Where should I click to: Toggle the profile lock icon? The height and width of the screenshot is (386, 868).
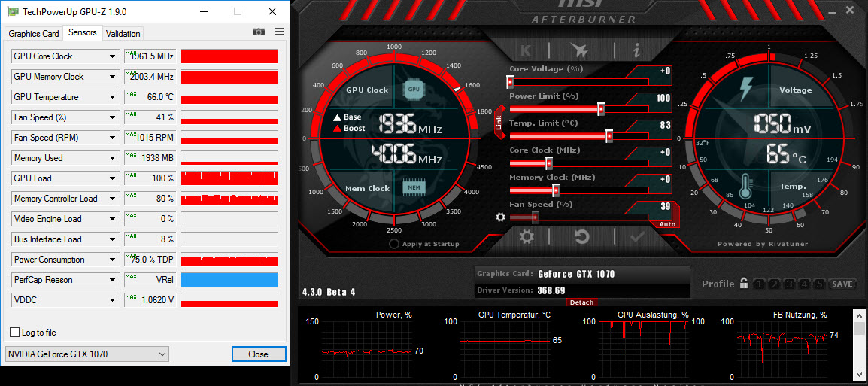pos(744,284)
